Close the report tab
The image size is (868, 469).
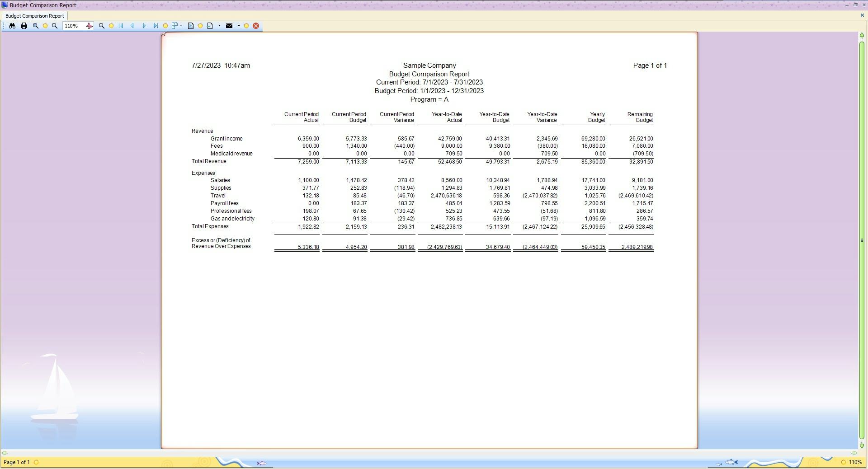point(862,15)
